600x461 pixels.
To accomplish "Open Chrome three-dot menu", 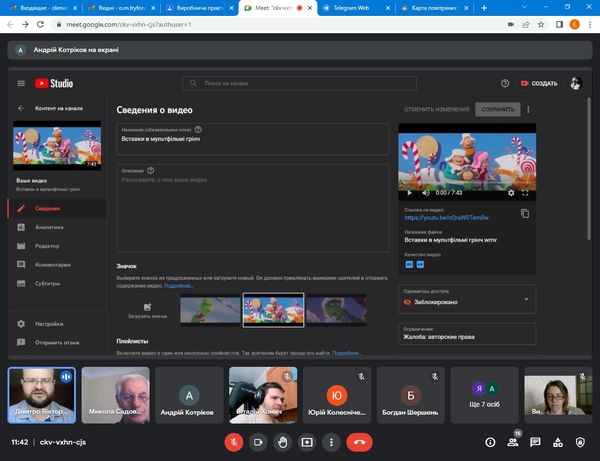I will pos(590,24).
